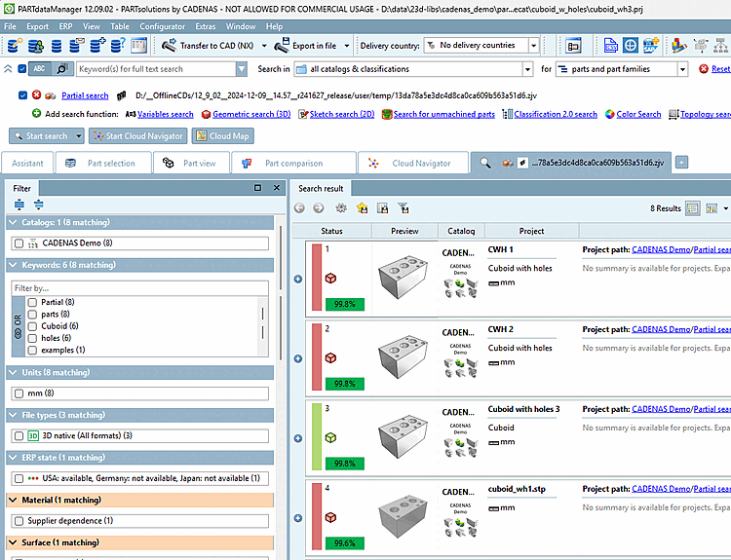Check the CADENAS Demo (8) filter
The width and height of the screenshot is (731, 560).
pyautogui.click(x=19, y=243)
